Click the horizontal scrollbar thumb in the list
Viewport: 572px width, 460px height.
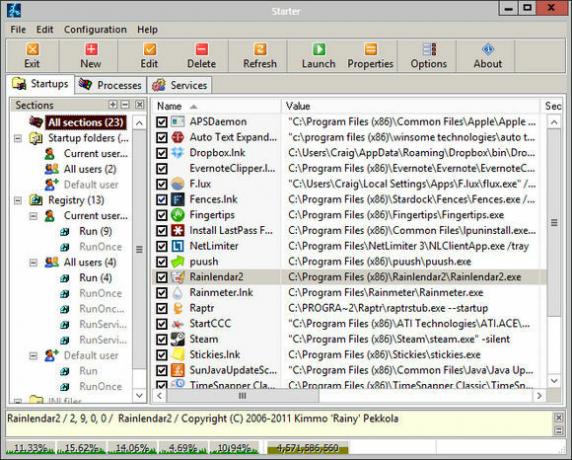pyautogui.click(x=242, y=396)
